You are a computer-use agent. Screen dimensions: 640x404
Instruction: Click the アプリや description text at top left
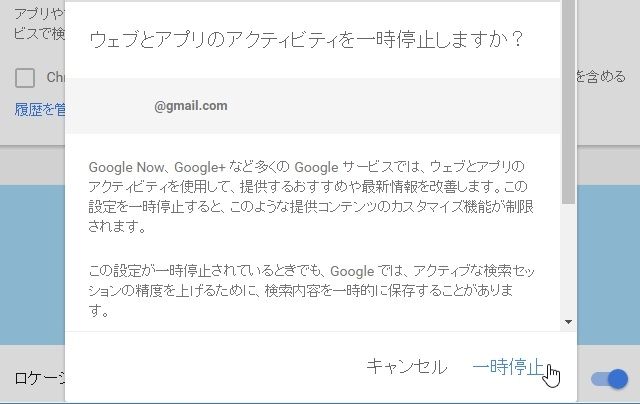click(39, 24)
